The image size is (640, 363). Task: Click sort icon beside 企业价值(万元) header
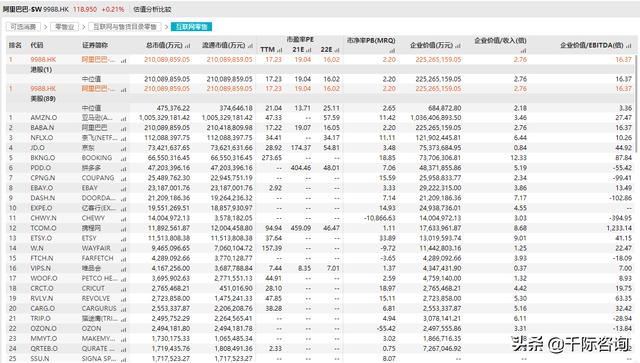point(458,46)
